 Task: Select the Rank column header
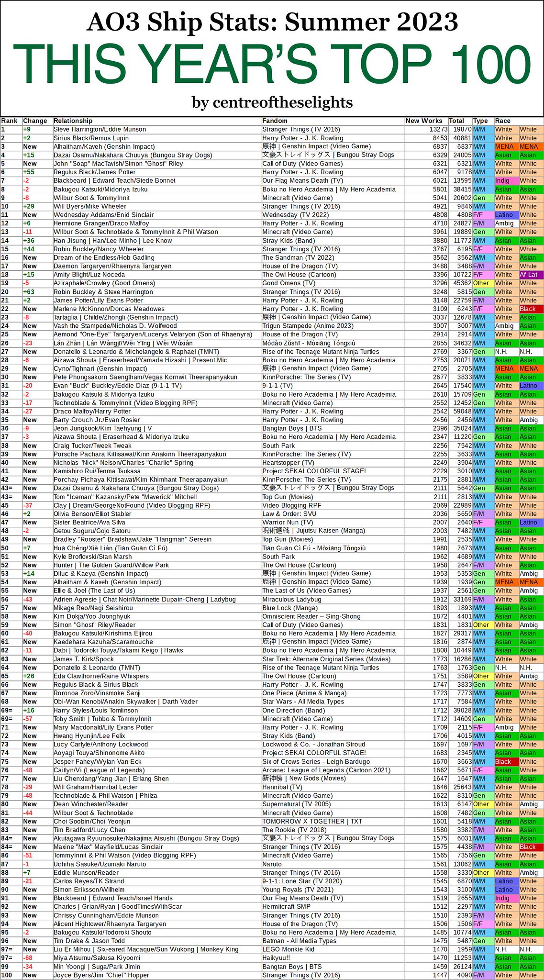pyautogui.click(x=10, y=121)
